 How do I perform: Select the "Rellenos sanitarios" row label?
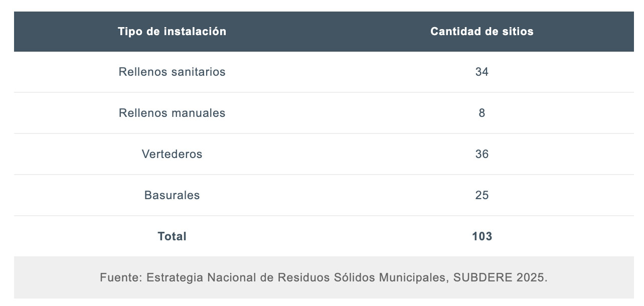click(172, 72)
